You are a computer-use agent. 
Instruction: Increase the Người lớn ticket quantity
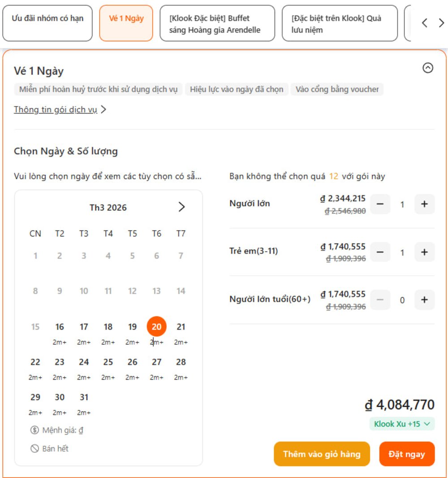[x=424, y=204]
